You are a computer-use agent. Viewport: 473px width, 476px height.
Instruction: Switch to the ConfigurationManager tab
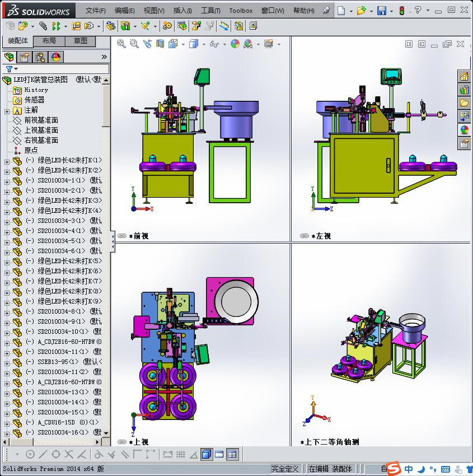(40, 57)
